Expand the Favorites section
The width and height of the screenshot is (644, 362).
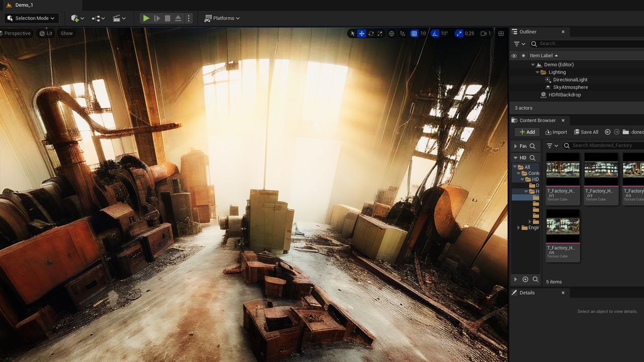pos(515,146)
